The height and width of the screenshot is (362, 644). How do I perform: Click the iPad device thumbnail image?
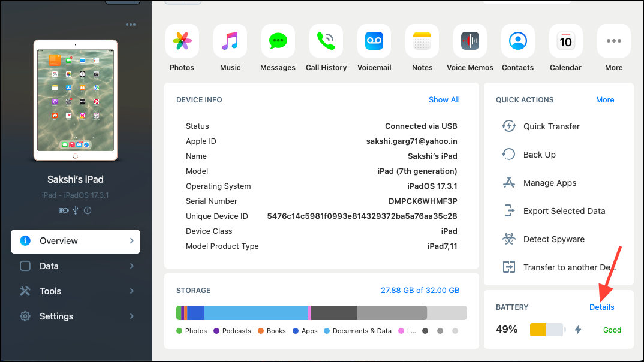click(76, 100)
